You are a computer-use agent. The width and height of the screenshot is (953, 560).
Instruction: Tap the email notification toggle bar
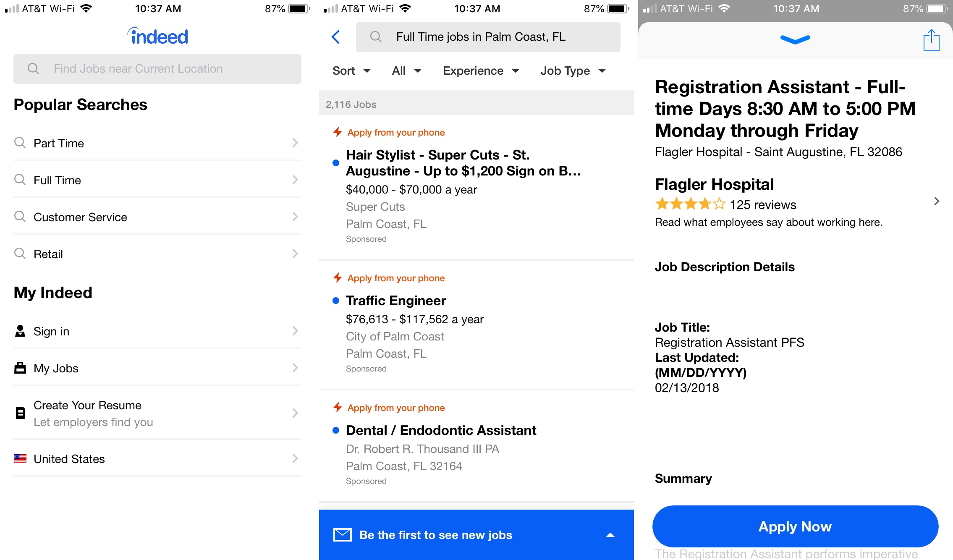(476, 534)
